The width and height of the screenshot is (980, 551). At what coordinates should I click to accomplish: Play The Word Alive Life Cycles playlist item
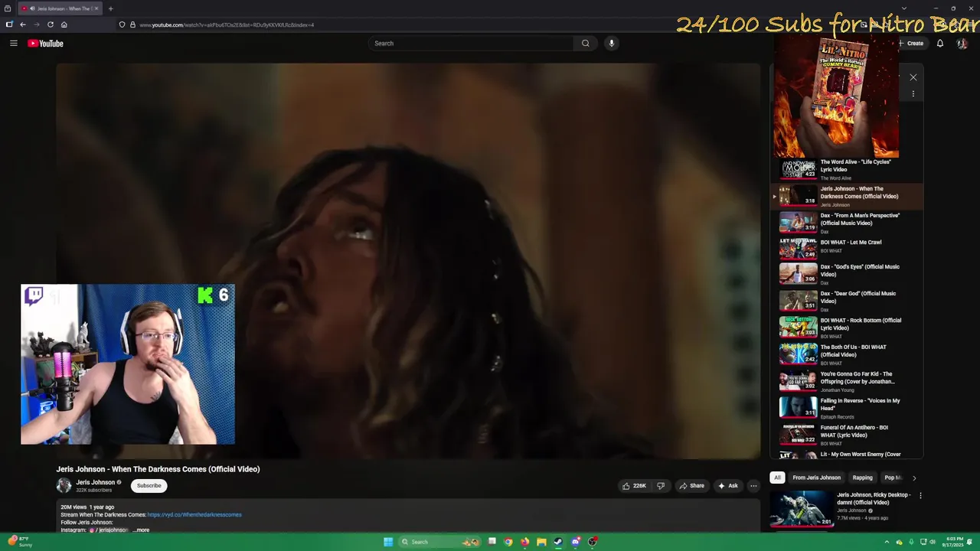[847, 169]
